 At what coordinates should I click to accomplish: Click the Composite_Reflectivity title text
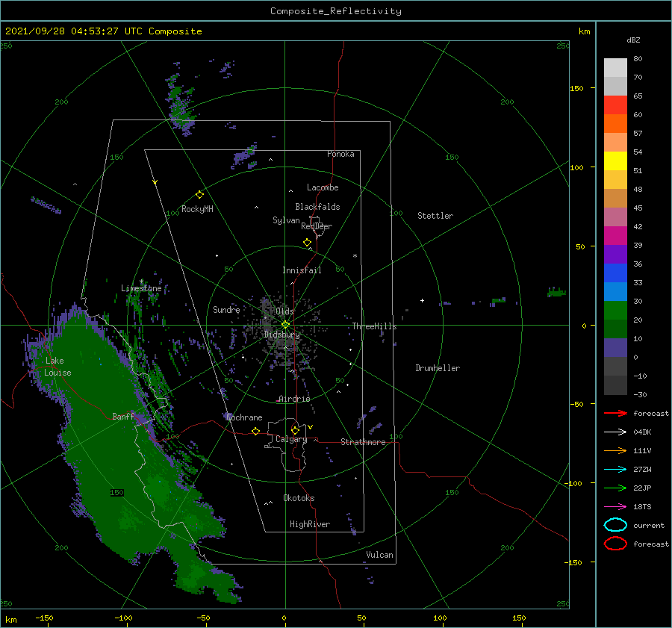(x=335, y=11)
